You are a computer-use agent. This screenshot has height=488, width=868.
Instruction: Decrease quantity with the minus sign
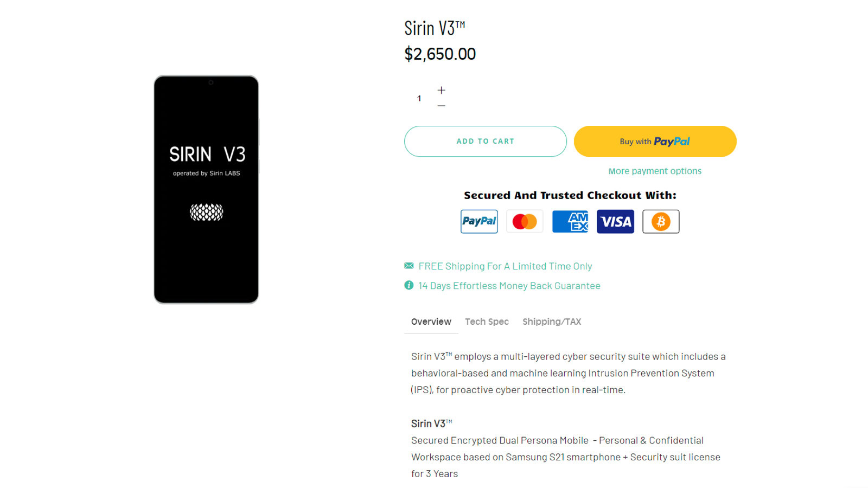pyautogui.click(x=442, y=106)
